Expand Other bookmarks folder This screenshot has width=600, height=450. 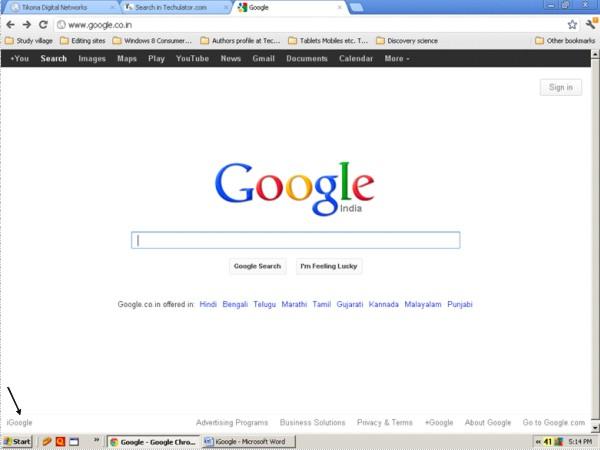(565, 41)
